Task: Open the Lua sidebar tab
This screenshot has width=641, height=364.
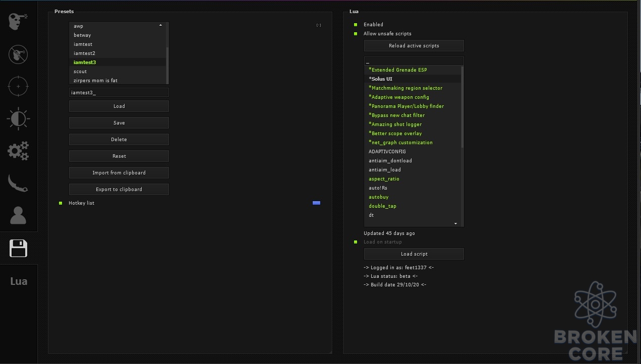Action: [x=19, y=281]
